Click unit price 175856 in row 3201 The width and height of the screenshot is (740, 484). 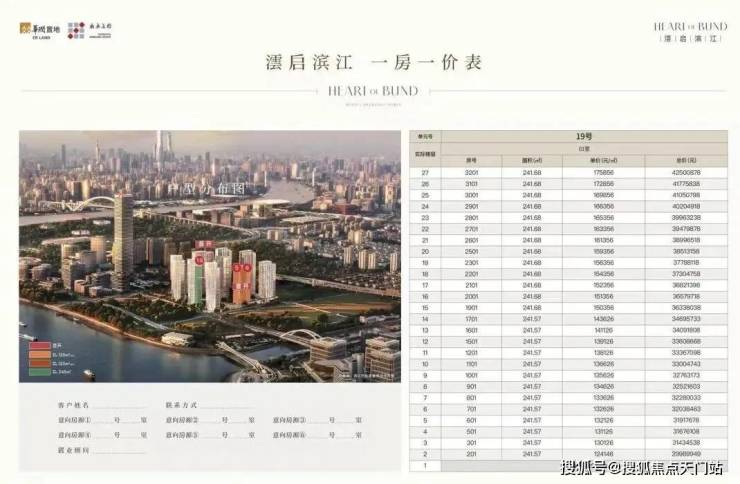pyautogui.click(x=604, y=173)
